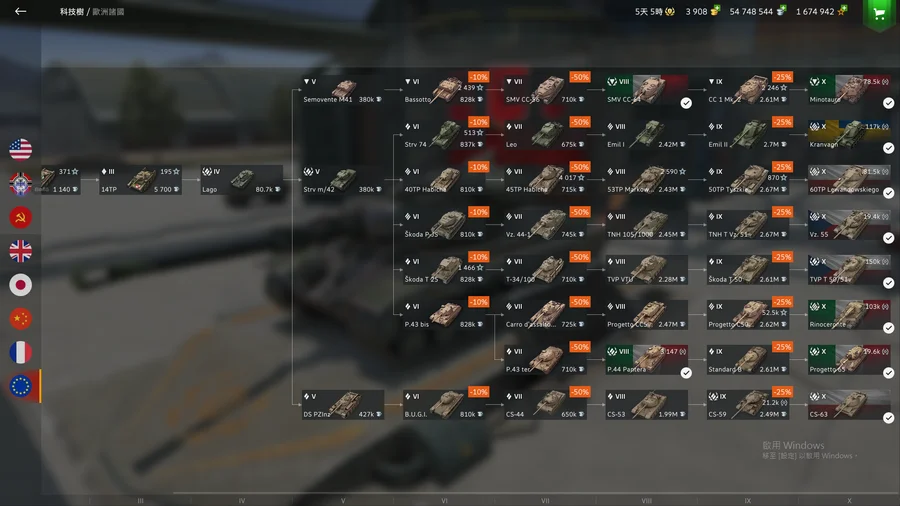This screenshot has height=506, width=900.
Task: Select the France nation flag
Action: [21, 352]
